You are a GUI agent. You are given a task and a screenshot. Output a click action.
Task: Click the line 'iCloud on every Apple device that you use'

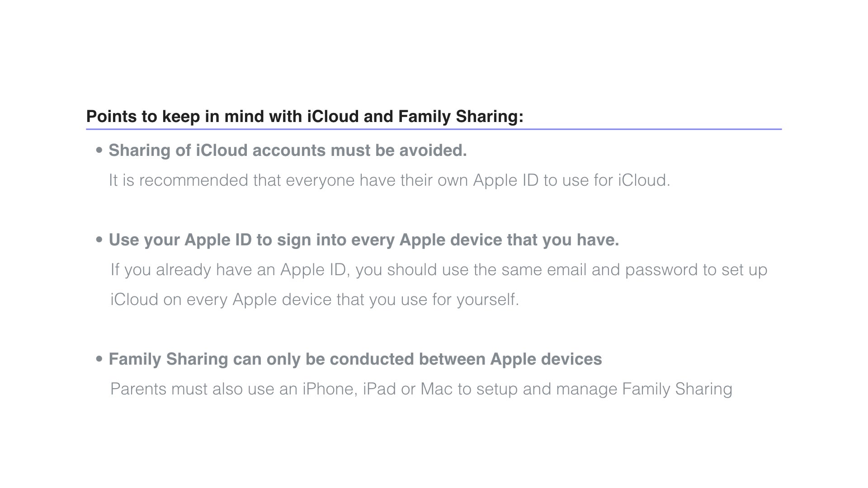tap(315, 300)
